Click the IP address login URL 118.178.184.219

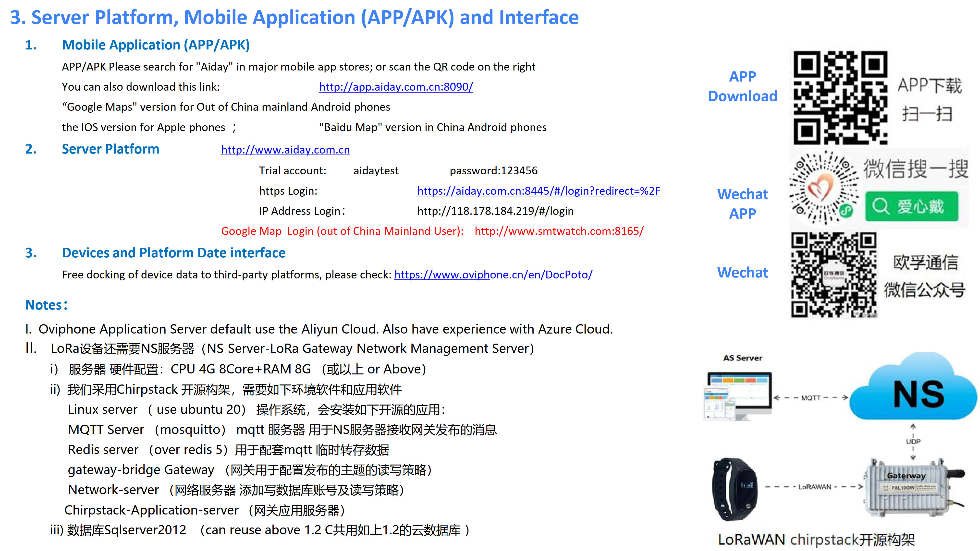[x=495, y=211]
